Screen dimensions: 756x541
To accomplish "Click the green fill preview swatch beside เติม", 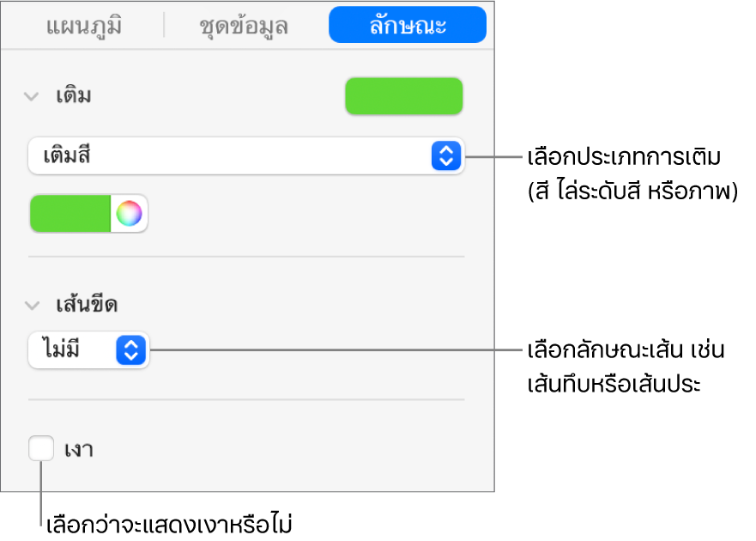I will (x=403, y=96).
